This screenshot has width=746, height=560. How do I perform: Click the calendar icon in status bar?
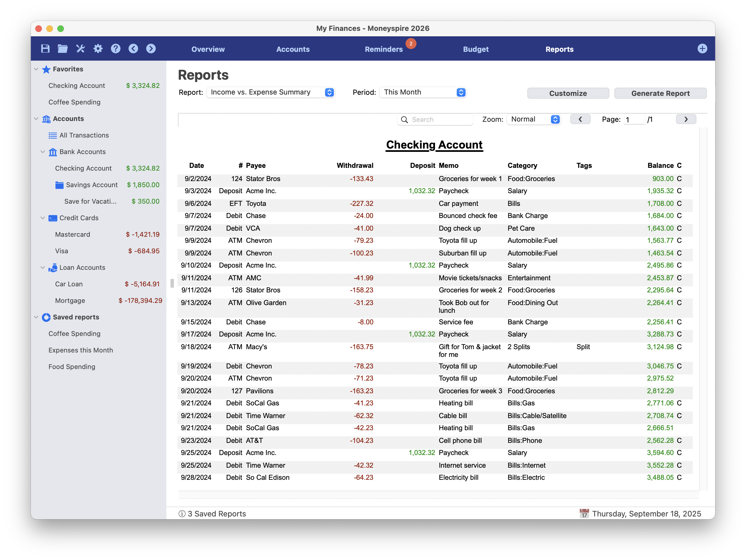pyautogui.click(x=584, y=513)
